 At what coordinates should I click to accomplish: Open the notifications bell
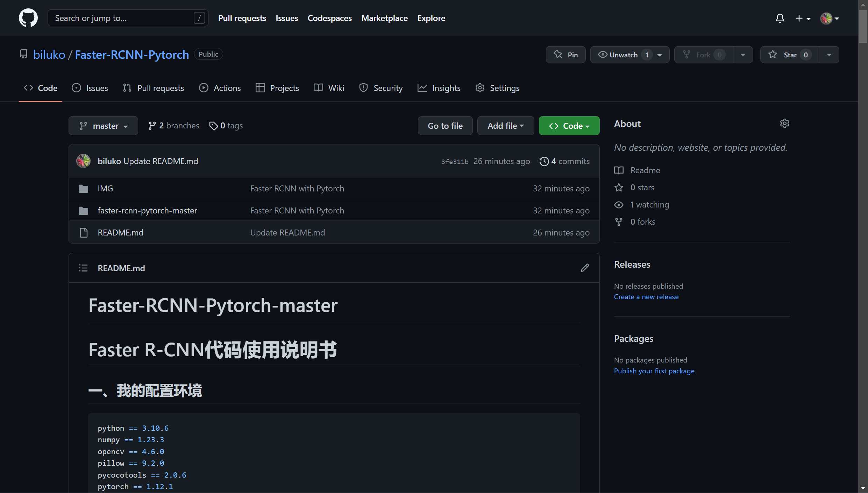pos(780,18)
